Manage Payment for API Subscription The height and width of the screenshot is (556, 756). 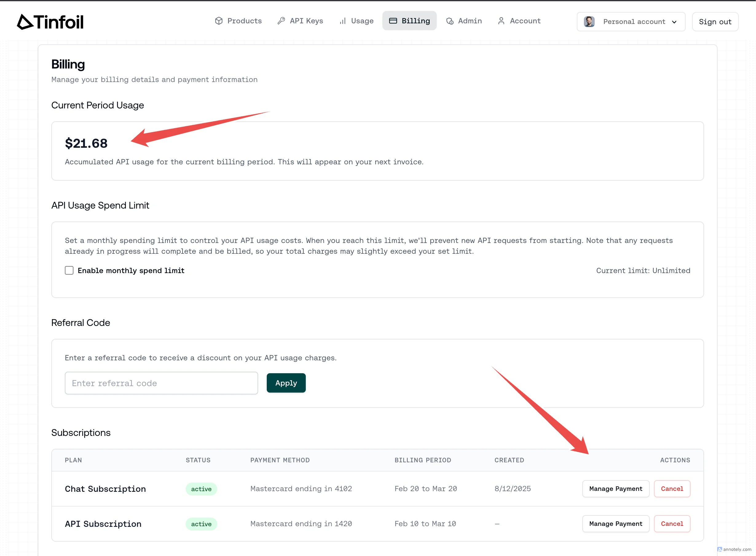point(616,523)
